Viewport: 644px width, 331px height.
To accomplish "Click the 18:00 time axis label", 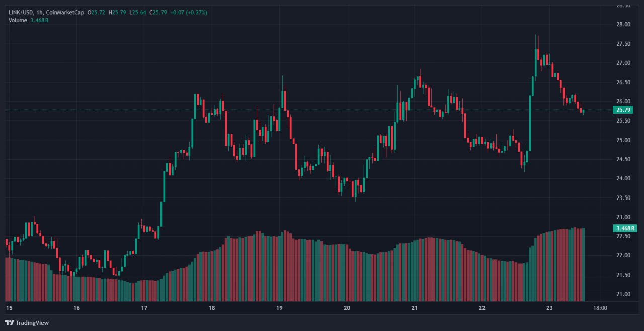I will click(x=600, y=308).
